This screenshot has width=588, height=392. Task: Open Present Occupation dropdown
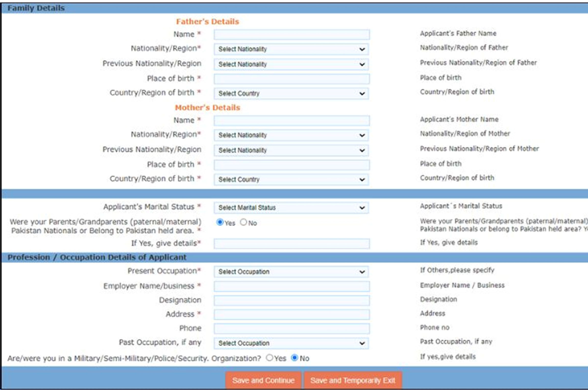point(291,272)
